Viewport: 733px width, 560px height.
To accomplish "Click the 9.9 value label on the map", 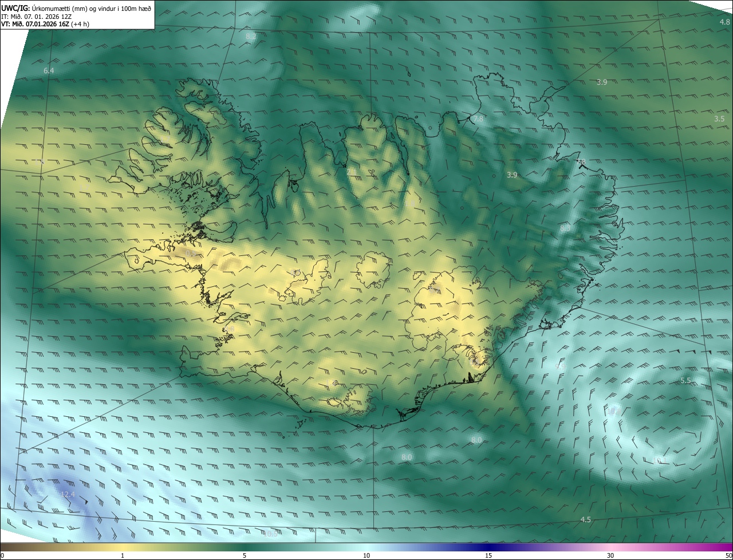I will 561,366.
